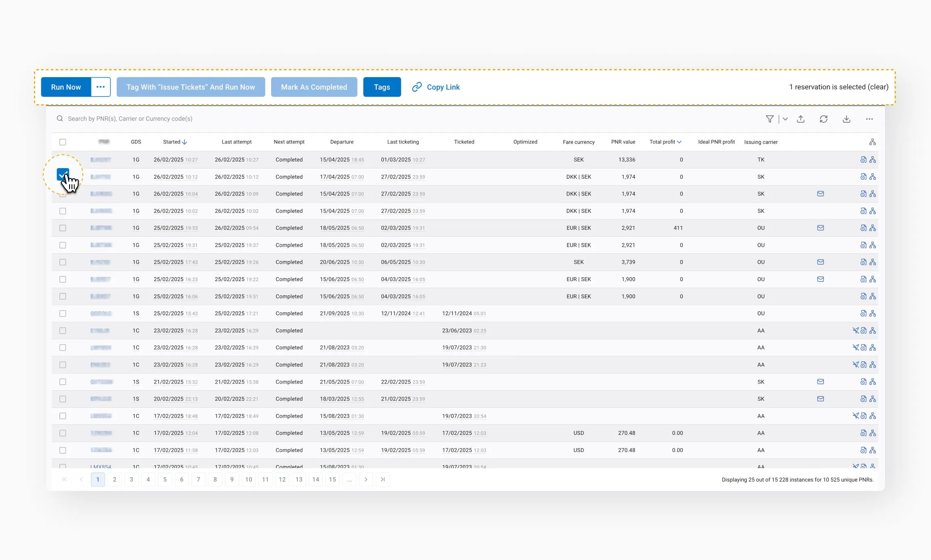Click the upload/export icon in toolbar
This screenshot has height=560, width=931.
[x=800, y=119]
